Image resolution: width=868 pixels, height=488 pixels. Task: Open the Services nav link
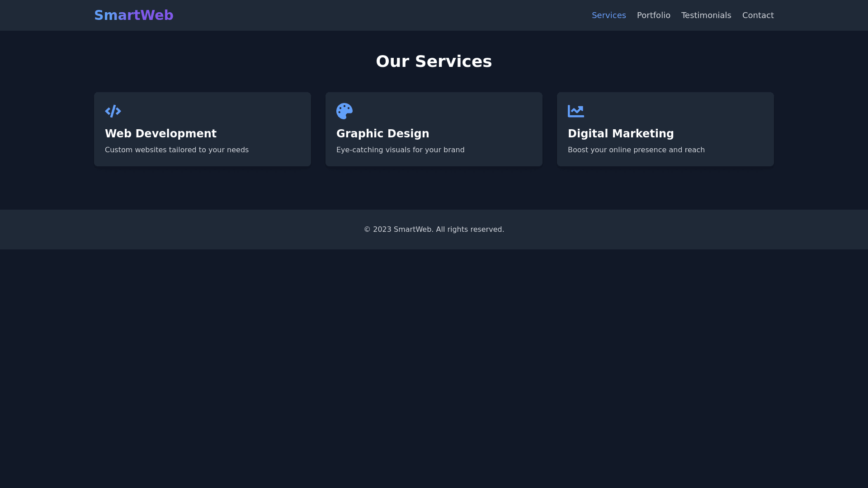pyautogui.click(x=609, y=15)
